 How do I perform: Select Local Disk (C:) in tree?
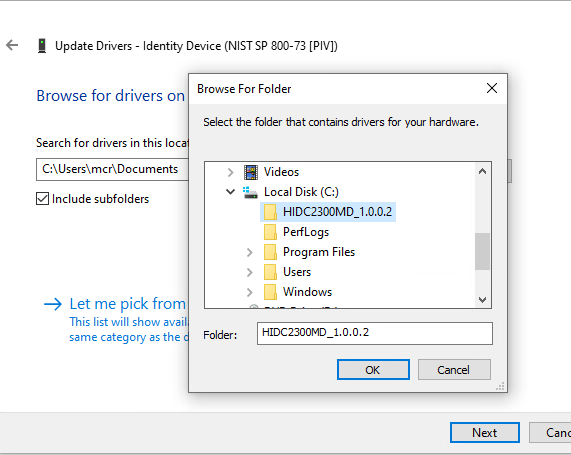coord(302,192)
